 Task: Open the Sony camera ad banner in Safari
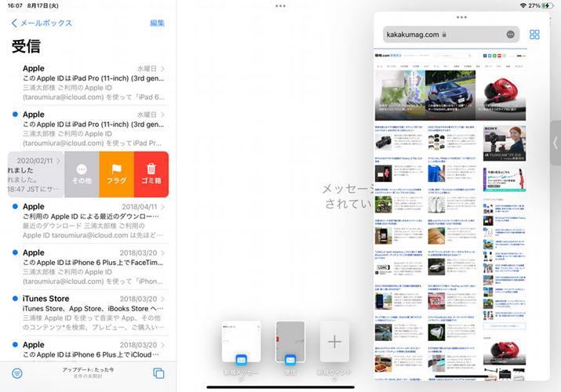(x=505, y=143)
